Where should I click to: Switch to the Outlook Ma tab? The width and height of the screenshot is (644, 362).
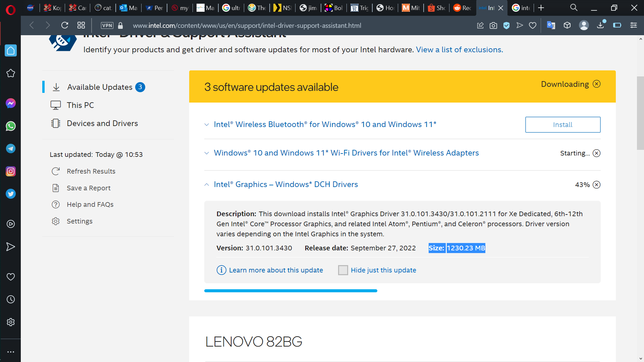pyautogui.click(x=128, y=8)
